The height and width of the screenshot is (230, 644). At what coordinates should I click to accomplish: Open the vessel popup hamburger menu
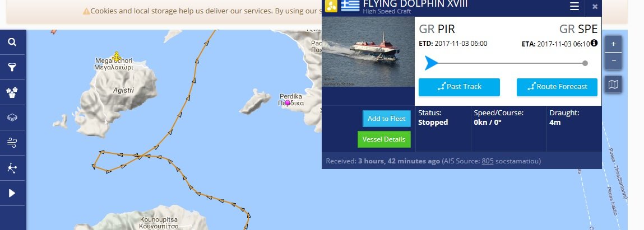[574, 6]
